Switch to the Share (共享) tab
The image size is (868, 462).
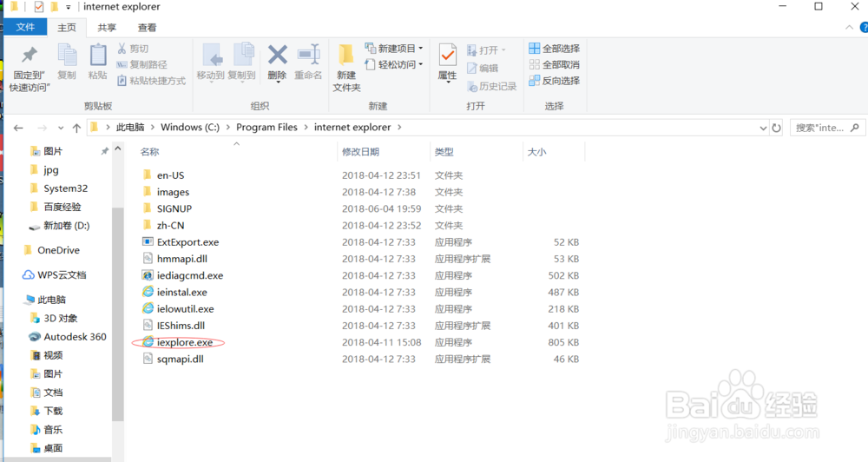click(x=107, y=28)
